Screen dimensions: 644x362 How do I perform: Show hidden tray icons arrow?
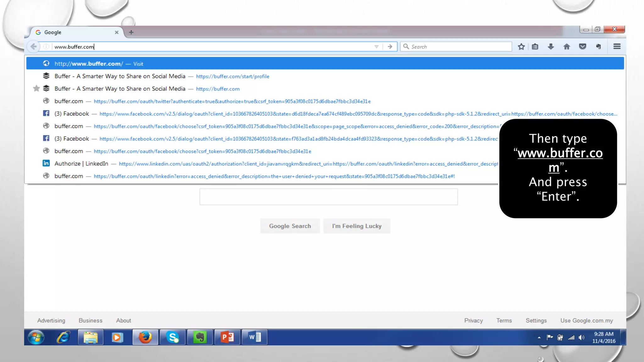pyautogui.click(x=539, y=337)
